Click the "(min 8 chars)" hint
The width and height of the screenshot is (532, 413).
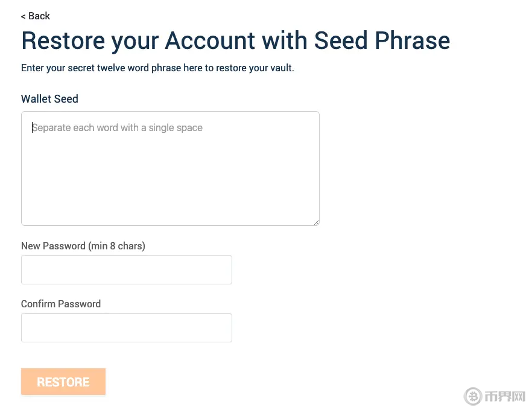coord(117,246)
